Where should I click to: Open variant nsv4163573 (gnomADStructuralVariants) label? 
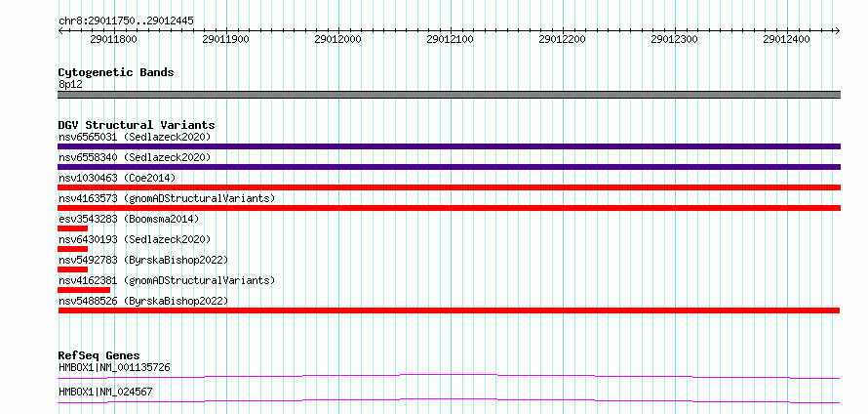pyautogui.click(x=167, y=198)
